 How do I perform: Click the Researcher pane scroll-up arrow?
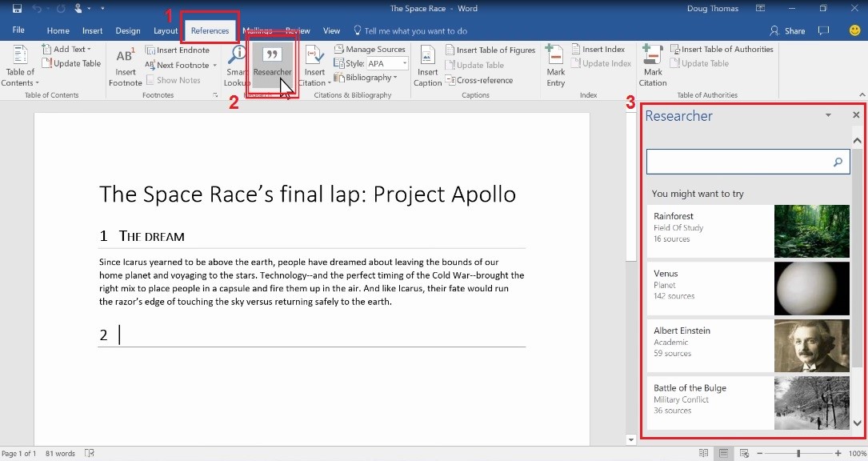click(x=857, y=140)
